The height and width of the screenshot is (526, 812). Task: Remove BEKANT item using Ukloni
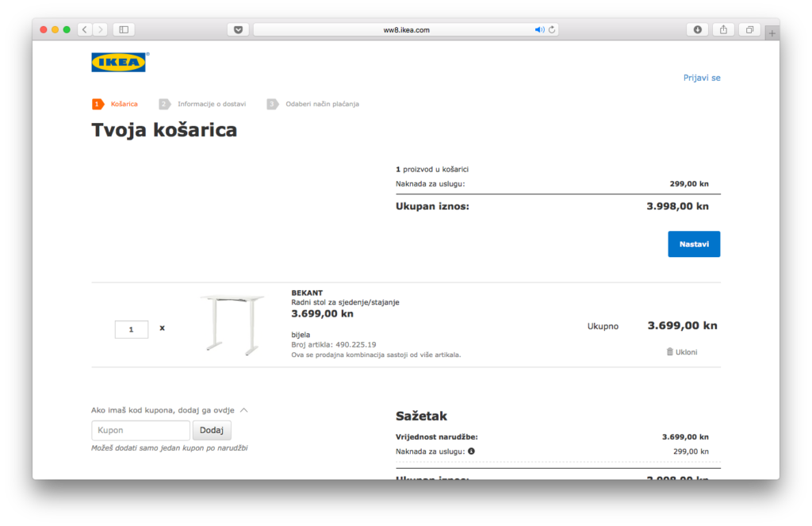682,351
